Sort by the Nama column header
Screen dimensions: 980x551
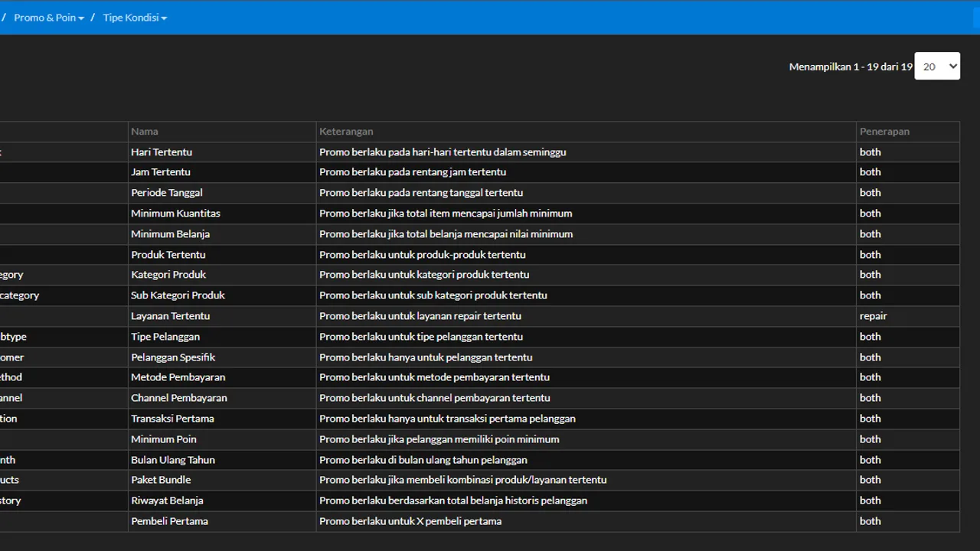pyautogui.click(x=222, y=132)
